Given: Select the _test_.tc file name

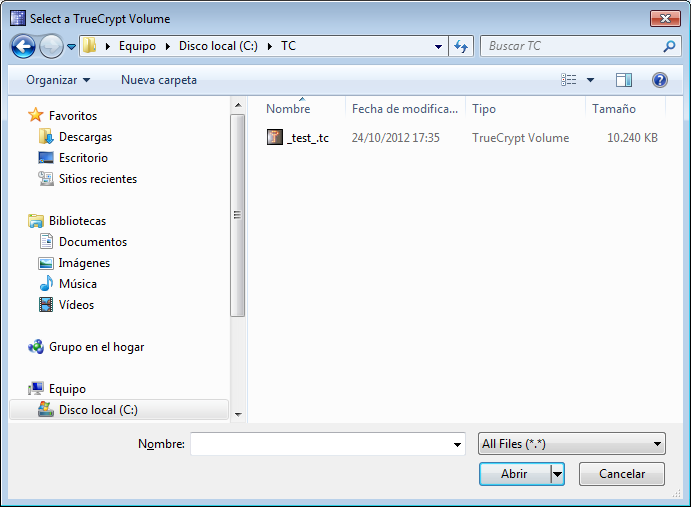Looking at the screenshot, I should click(x=308, y=138).
